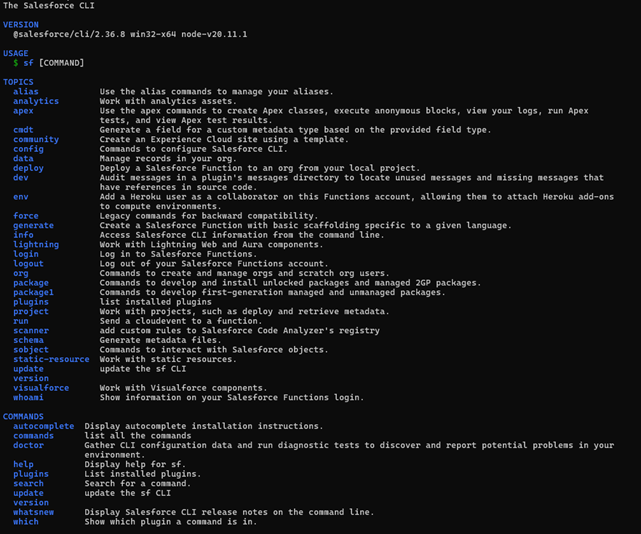Click 'The Salesforce CLI' title line
This screenshot has height=534, width=641.
49,5
